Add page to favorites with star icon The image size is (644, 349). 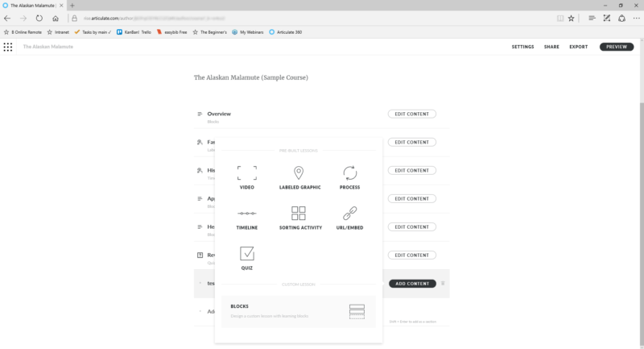(572, 18)
